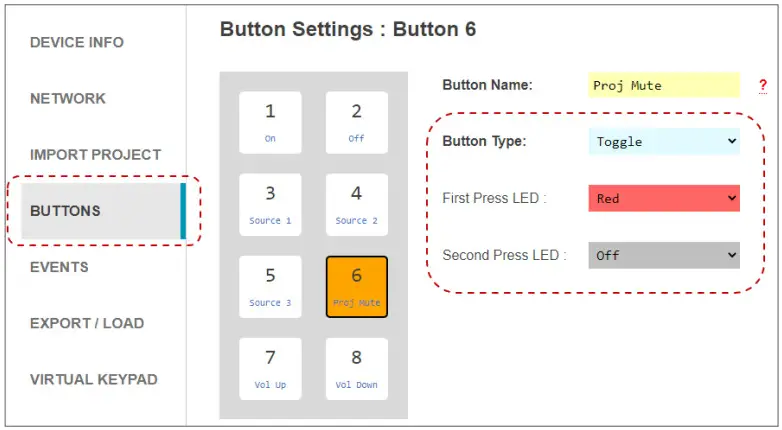Open the Device Info section

(x=77, y=43)
